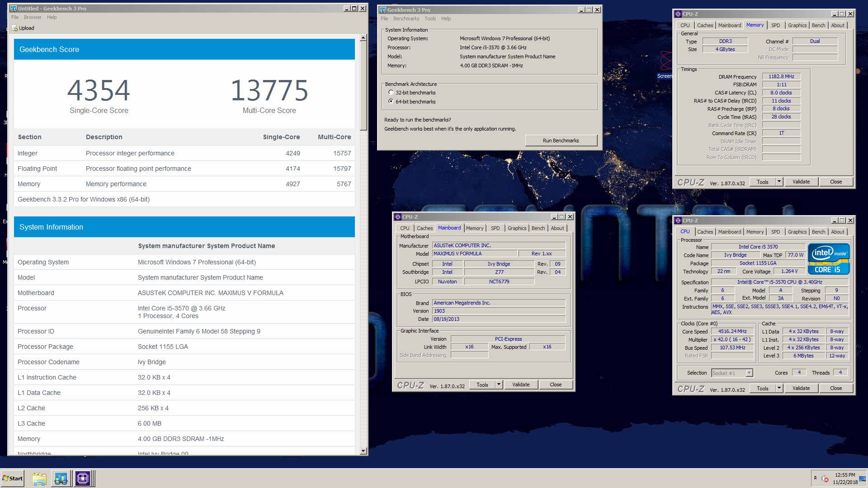Click the Level 3 6 MBytes cache value

(803, 356)
